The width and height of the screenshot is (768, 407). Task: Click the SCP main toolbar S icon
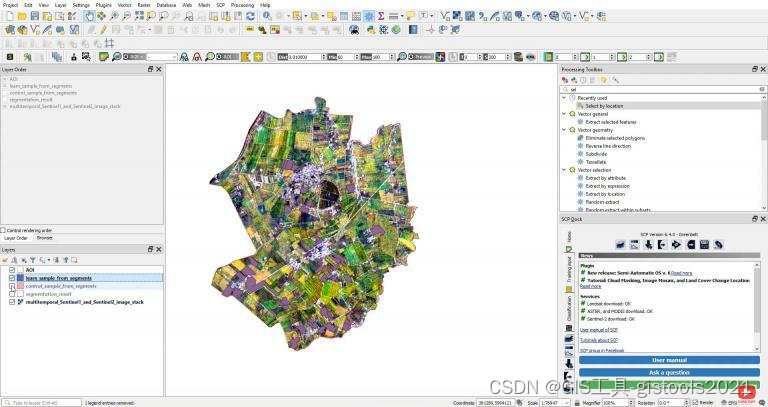(x=10, y=57)
